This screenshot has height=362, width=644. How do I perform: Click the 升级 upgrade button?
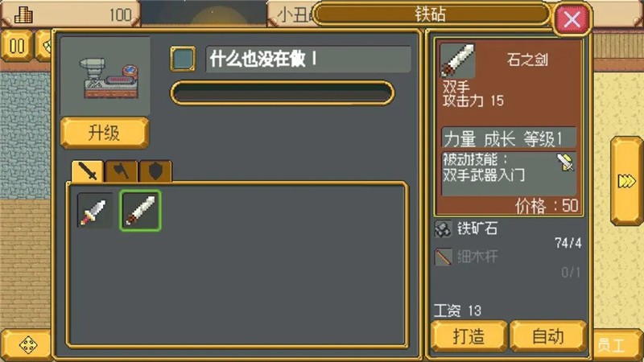point(105,133)
